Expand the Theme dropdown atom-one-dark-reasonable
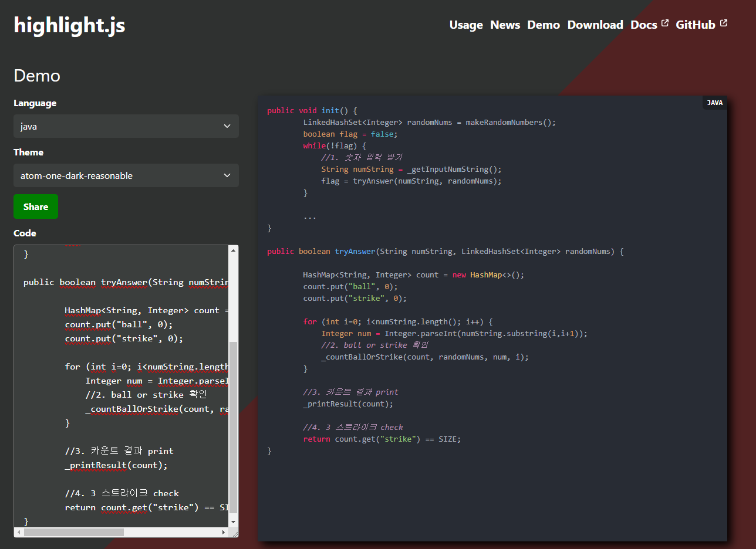Image resolution: width=756 pixels, height=549 pixels. click(x=126, y=175)
